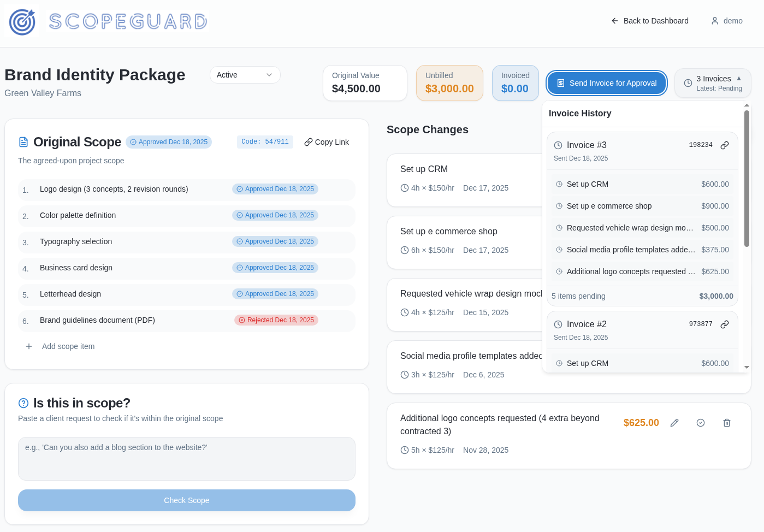Viewport: 764px width, 532px height.
Task: Click the demo user account icon
Action: (714, 21)
